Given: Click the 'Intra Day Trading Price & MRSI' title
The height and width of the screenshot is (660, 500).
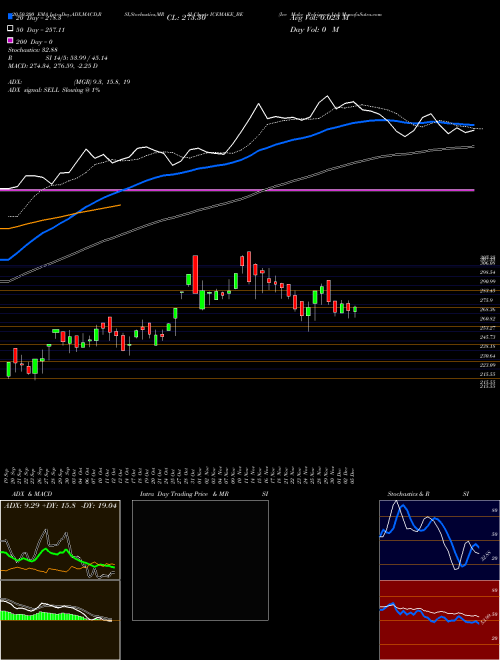Looking at the screenshot, I should [x=204, y=494].
